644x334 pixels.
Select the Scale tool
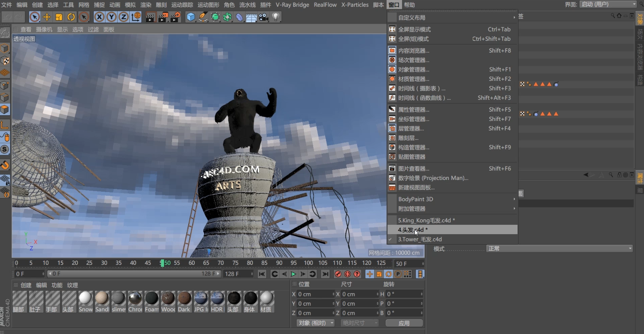pyautogui.click(x=59, y=17)
